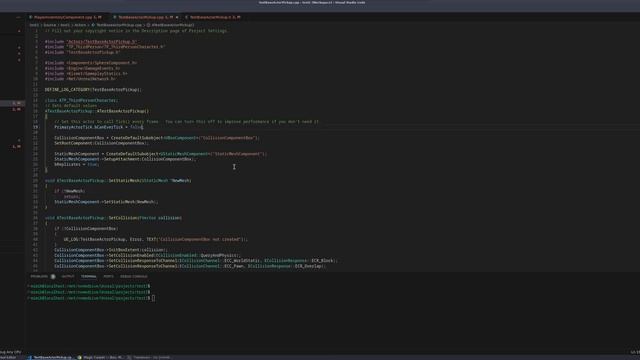This screenshot has height=360, width=640.
Task: Open the DEBUG CONSOLE panel tab
Action: [x=134, y=276]
